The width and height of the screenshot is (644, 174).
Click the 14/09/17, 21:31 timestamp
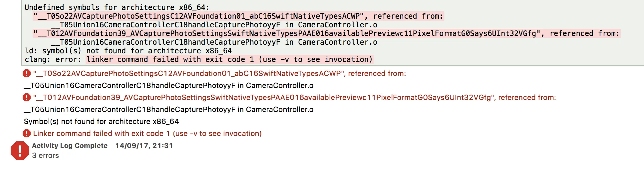(x=144, y=146)
